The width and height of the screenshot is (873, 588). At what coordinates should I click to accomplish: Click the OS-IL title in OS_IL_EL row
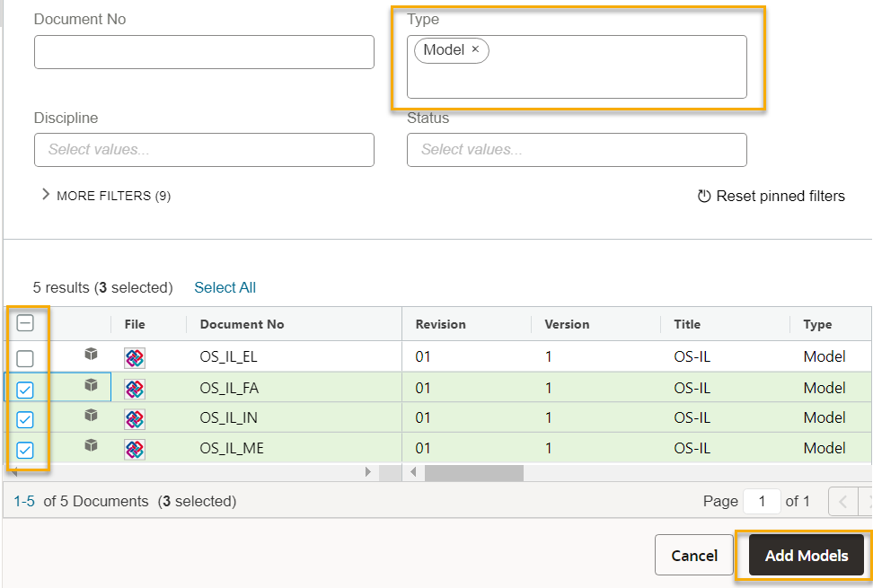[x=692, y=356]
